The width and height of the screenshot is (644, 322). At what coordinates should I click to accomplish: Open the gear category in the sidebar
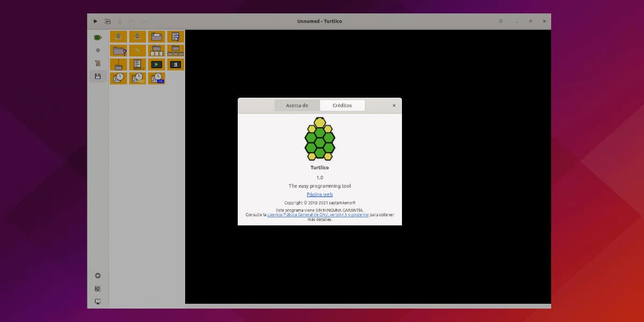[98, 50]
